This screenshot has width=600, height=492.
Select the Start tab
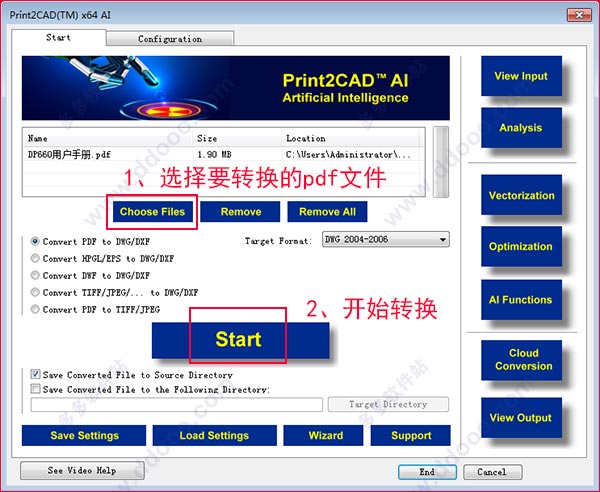(59, 37)
